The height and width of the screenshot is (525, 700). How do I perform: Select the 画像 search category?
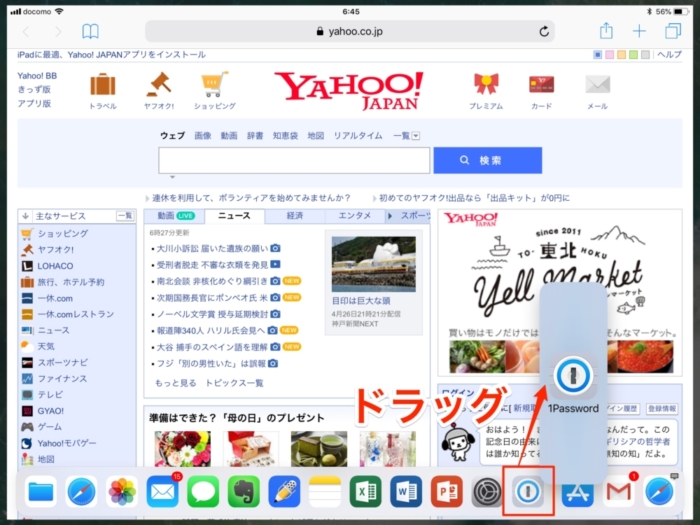click(x=203, y=136)
